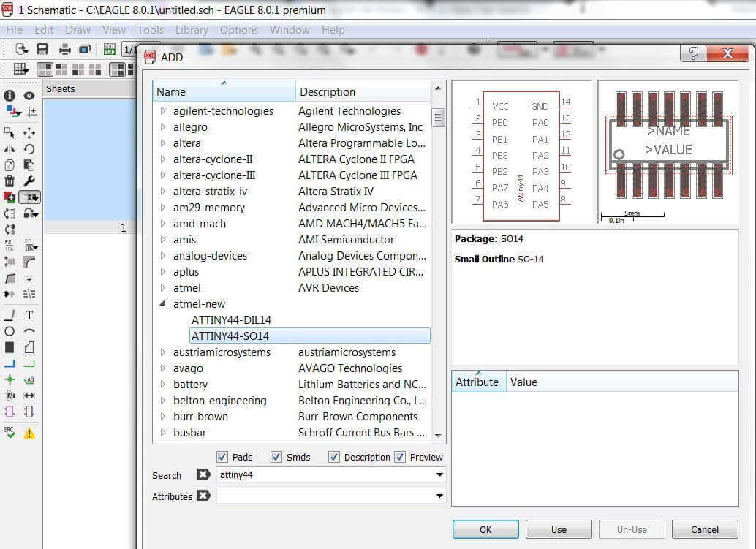Image resolution: width=756 pixels, height=549 pixels.
Task: Click the Cancel button
Action: click(x=705, y=529)
